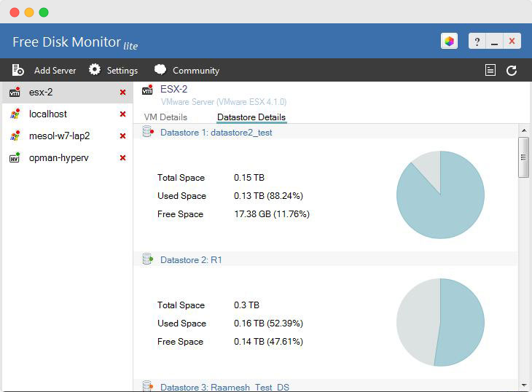Viewport: 532px width, 392px height.
Task: Switch to the Datastore Details tab
Action: [x=251, y=117]
